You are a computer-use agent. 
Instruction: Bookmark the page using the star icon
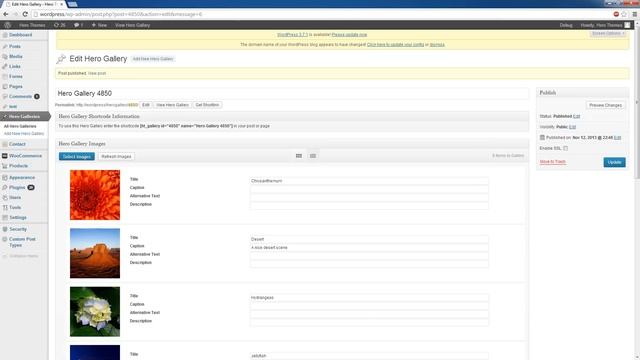tap(624, 14)
